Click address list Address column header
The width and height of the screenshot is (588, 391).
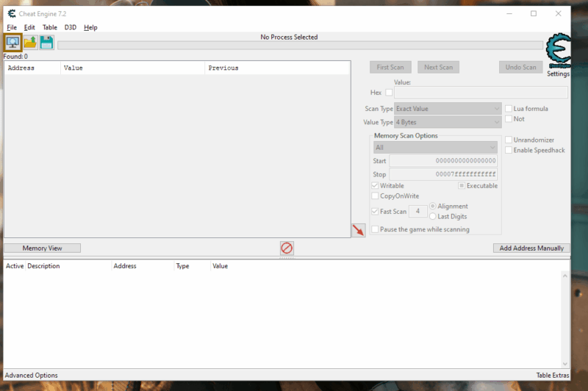click(x=143, y=266)
